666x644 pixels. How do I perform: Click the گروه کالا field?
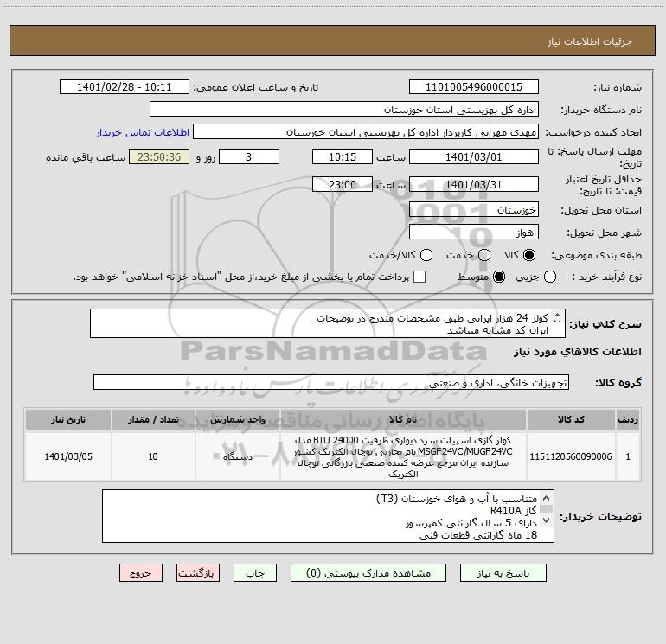331,382
